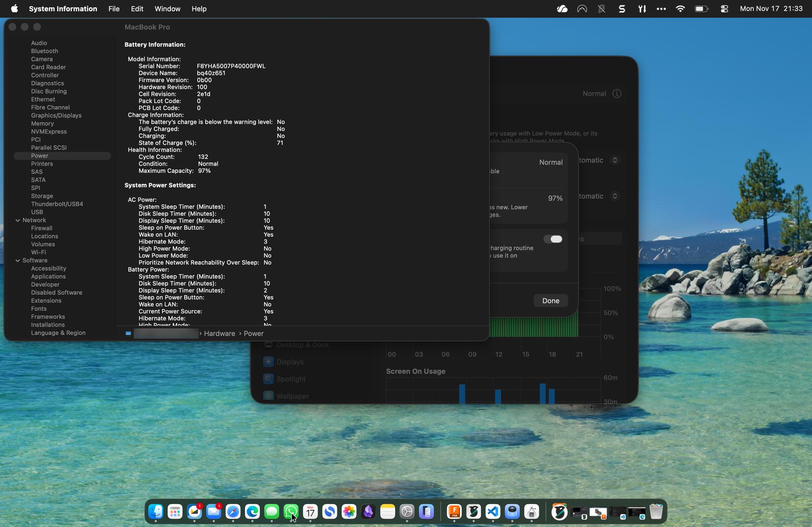812x527 pixels.
Task: Click the battery status menu bar icon
Action: 701,9
